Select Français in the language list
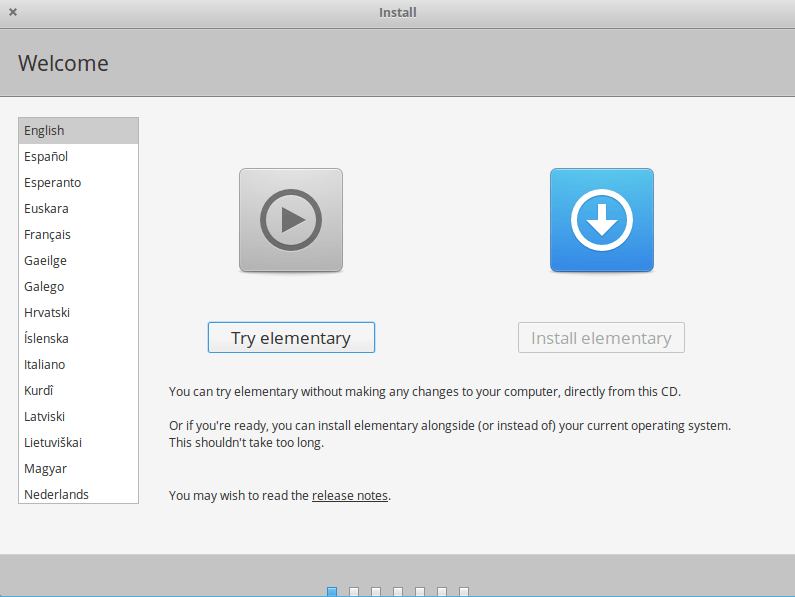This screenshot has width=795, height=597. coord(79,234)
